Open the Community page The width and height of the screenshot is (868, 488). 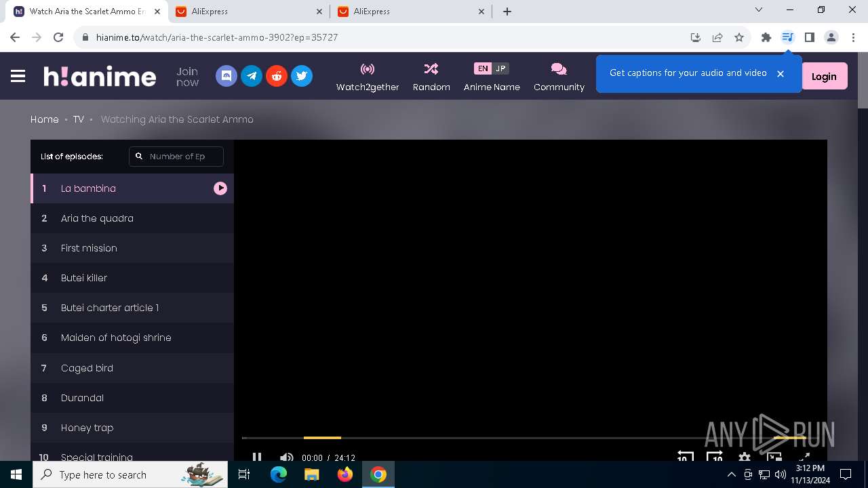click(559, 77)
